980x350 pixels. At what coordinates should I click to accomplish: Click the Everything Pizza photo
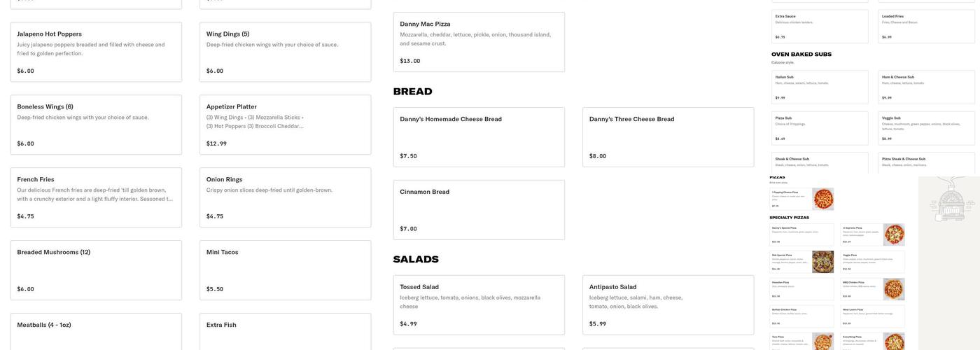pyautogui.click(x=894, y=341)
